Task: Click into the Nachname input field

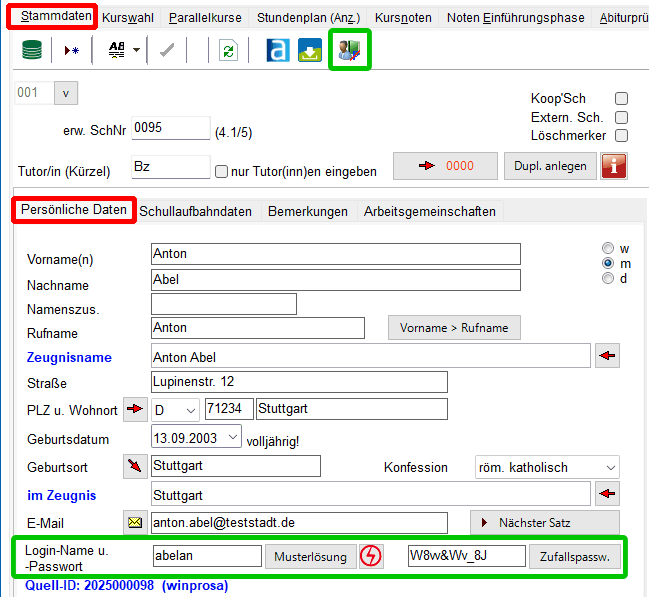Action: [x=335, y=280]
